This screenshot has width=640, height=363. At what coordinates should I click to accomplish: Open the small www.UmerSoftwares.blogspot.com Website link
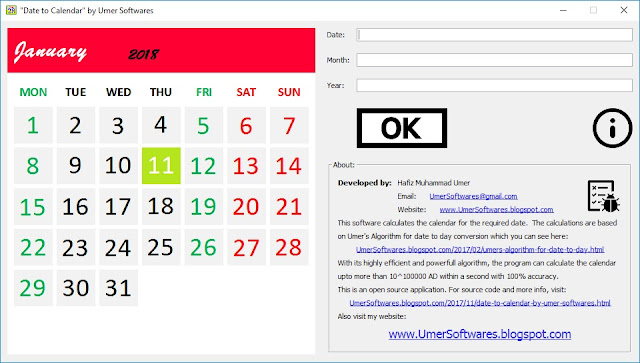pyautogui.click(x=496, y=209)
